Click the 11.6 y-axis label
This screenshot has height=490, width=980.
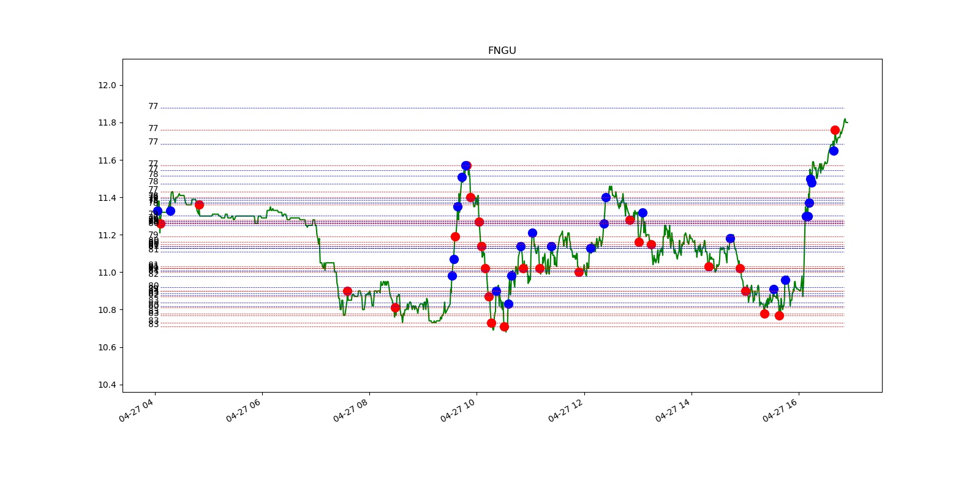click(x=107, y=160)
